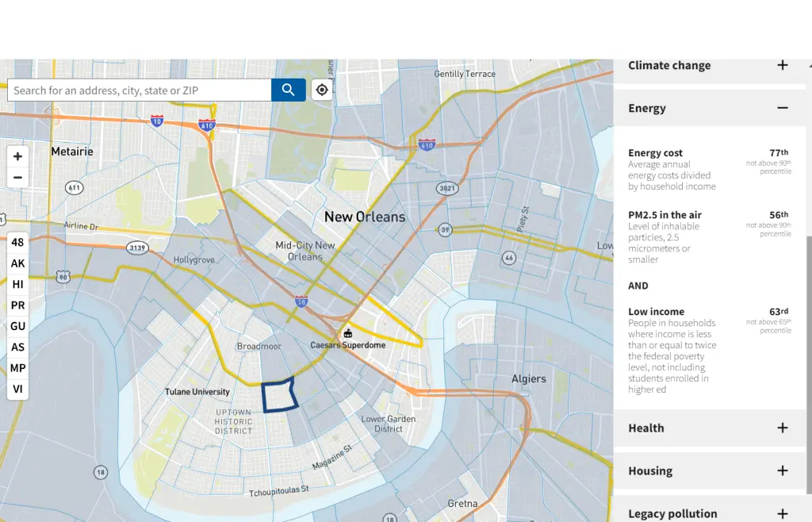The height and width of the screenshot is (522, 812).
Task: Jump map to Guam (GU)
Action: pos(17,326)
